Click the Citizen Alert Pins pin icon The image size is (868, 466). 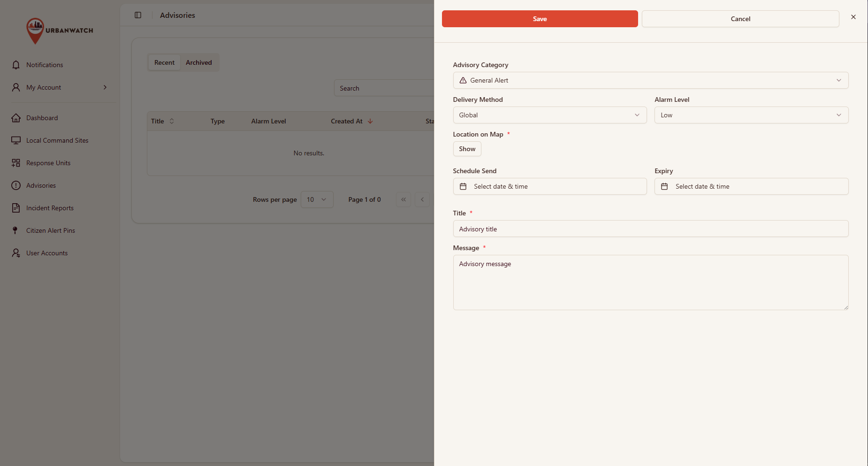click(15, 230)
